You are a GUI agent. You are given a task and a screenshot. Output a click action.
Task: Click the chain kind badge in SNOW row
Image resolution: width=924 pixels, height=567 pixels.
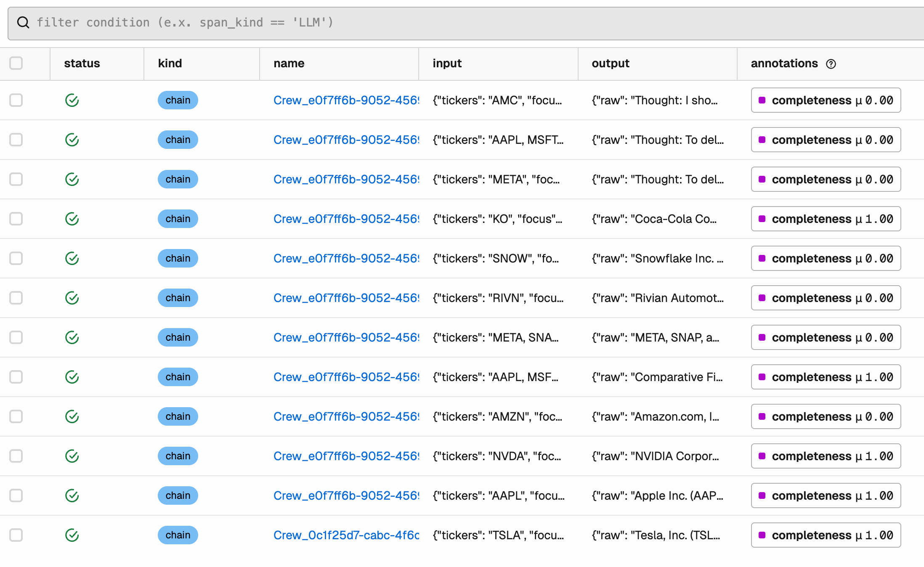[x=178, y=259]
